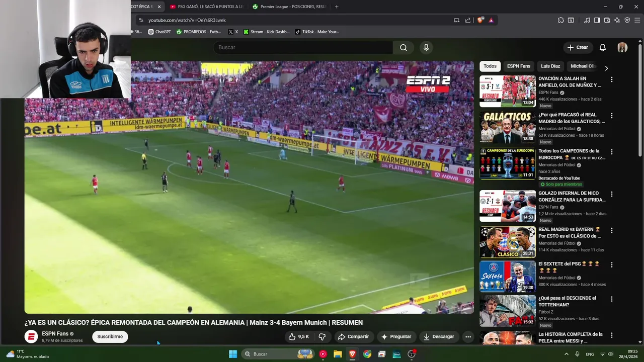This screenshot has width=644, height=362.
Task: Switch to the PSG GANÓ browser tab
Action: 206,7
